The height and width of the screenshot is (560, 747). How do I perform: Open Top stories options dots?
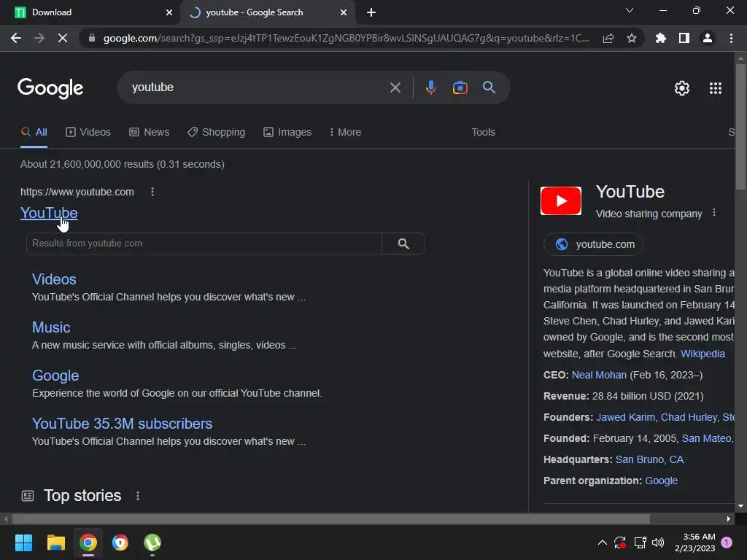tap(138, 496)
